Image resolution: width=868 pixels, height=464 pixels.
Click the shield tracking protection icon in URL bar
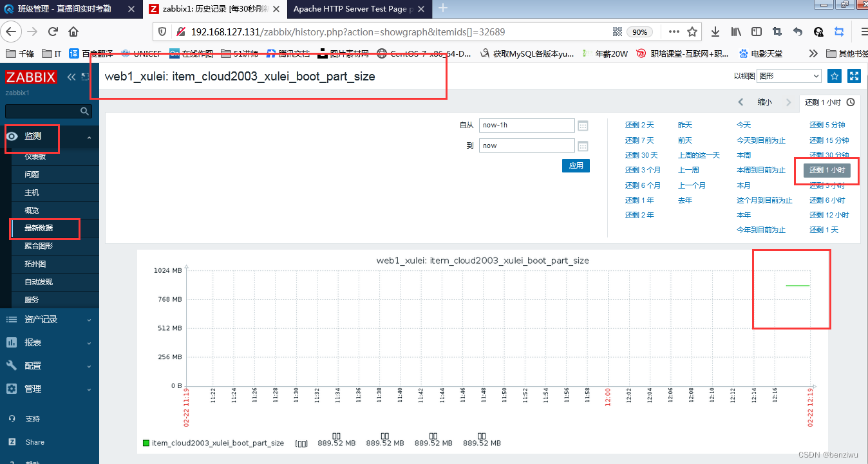click(x=163, y=32)
